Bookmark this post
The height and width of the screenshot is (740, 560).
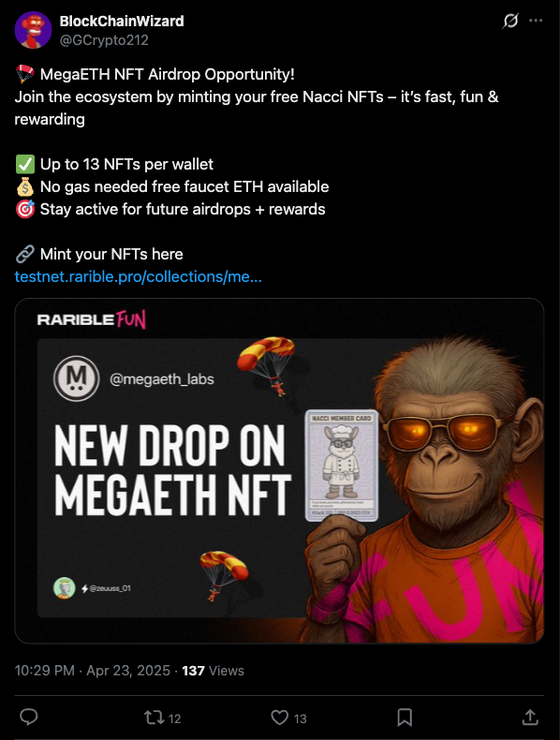pyautogui.click(x=405, y=718)
